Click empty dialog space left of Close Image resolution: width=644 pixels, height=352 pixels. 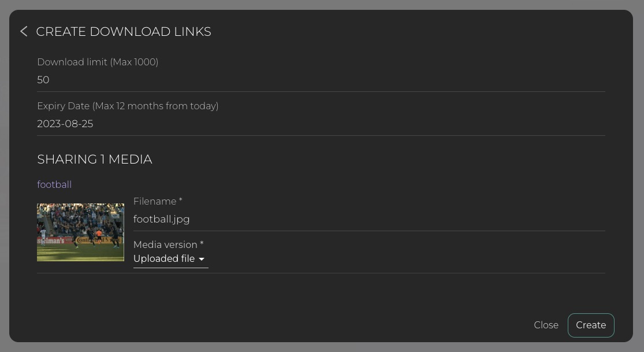click(x=347, y=325)
